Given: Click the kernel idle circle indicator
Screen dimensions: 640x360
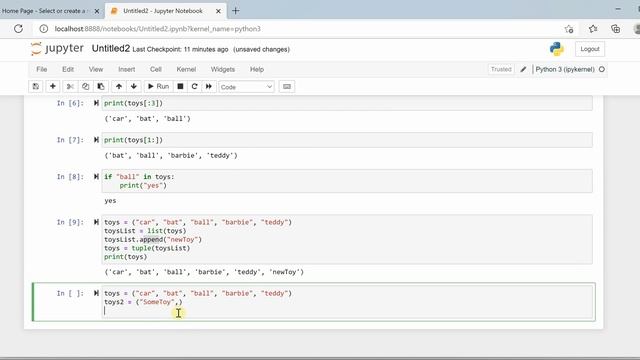Looking at the screenshot, I should (x=602, y=69).
